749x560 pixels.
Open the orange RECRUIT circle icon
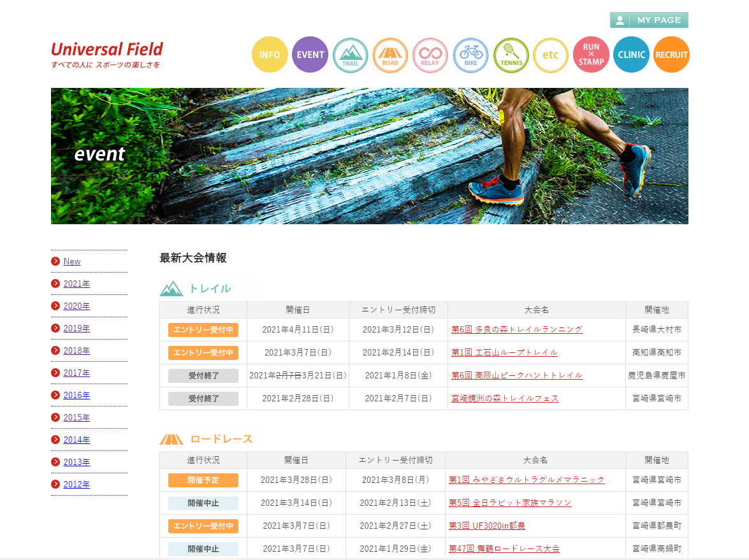671,54
